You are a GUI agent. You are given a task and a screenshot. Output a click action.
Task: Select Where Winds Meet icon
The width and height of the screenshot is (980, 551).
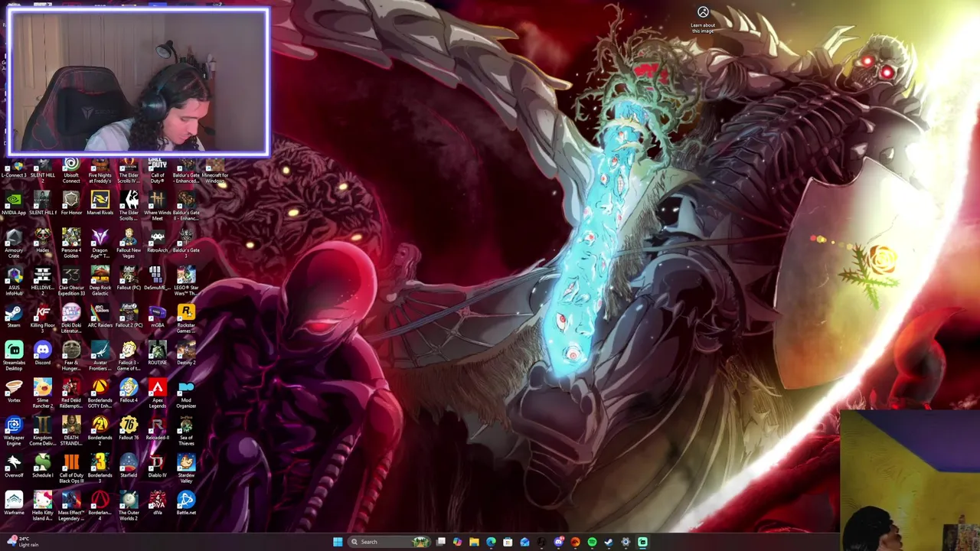(157, 207)
